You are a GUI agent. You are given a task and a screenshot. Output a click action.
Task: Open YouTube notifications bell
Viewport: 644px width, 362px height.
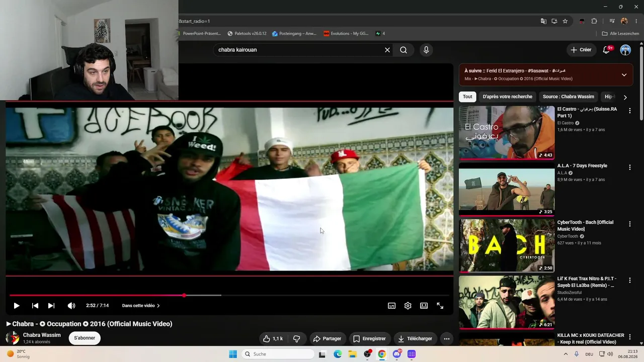point(606,50)
